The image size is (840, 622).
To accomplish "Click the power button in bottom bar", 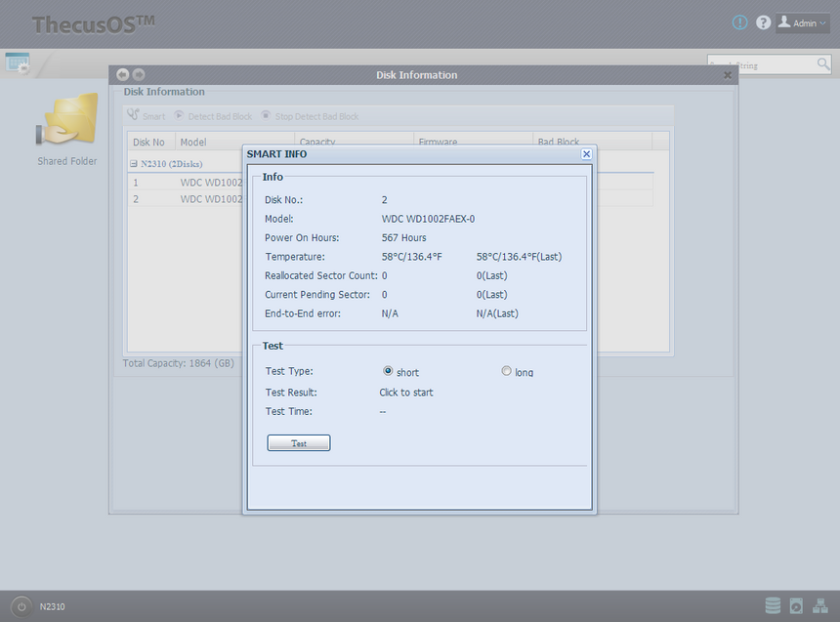I will (21, 606).
